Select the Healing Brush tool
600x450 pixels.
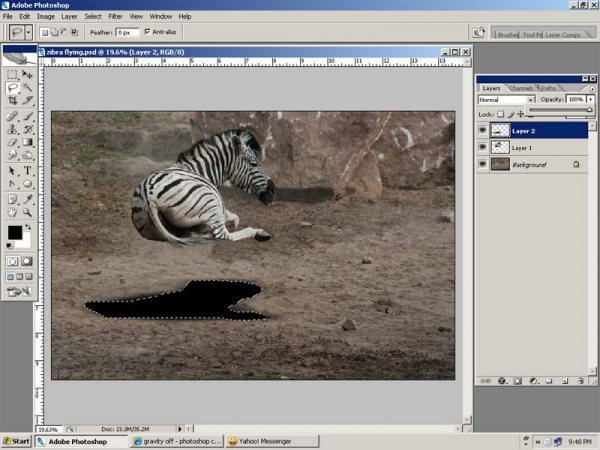(x=12, y=116)
